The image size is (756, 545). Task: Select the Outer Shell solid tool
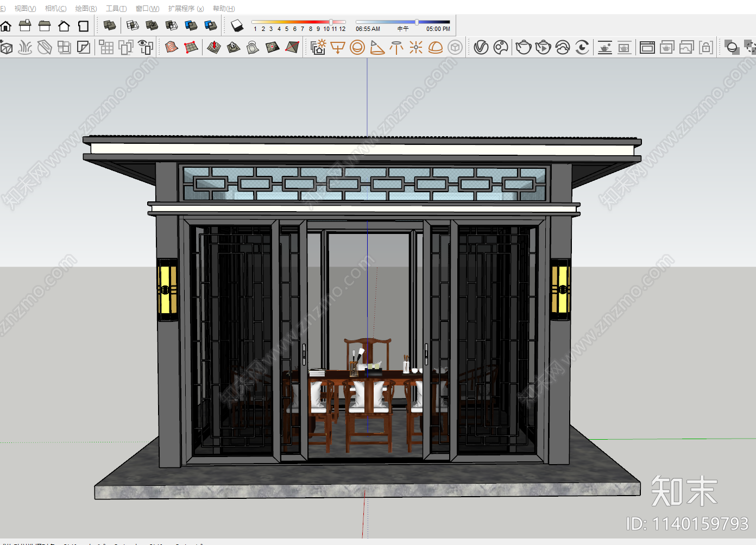click(x=110, y=26)
